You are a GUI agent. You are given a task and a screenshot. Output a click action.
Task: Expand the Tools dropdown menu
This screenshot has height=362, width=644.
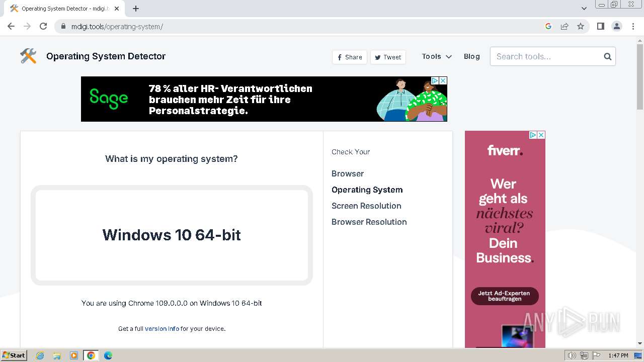(437, 56)
